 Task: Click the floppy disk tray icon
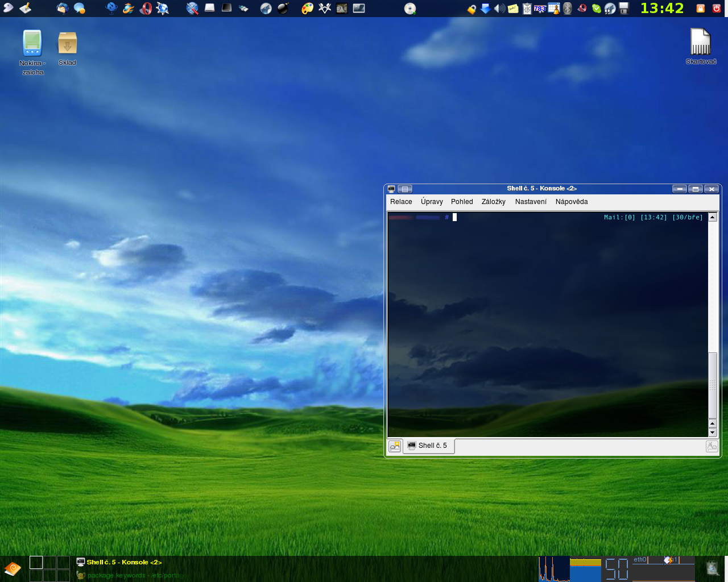tap(624, 9)
